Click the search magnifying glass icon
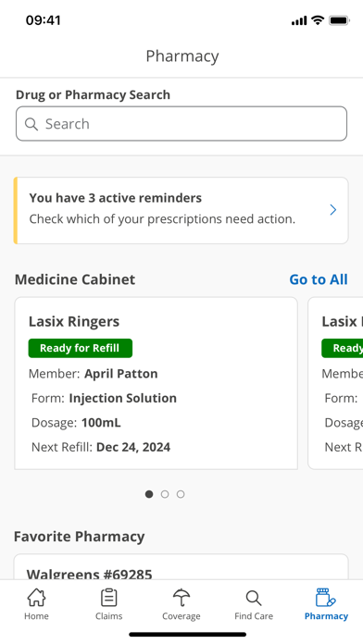This screenshot has height=644, width=363. (x=31, y=124)
